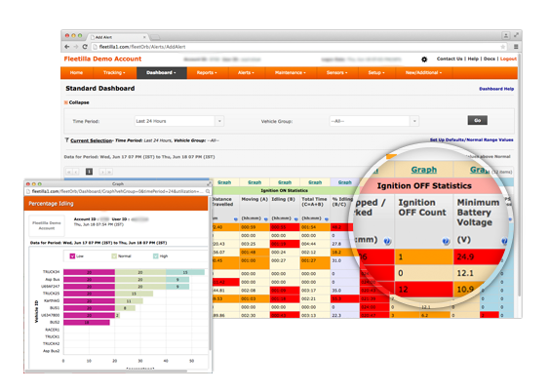Viewport: 550px width, 392px height.
Task: Select page 1 in the pager
Action: [89, 172]
